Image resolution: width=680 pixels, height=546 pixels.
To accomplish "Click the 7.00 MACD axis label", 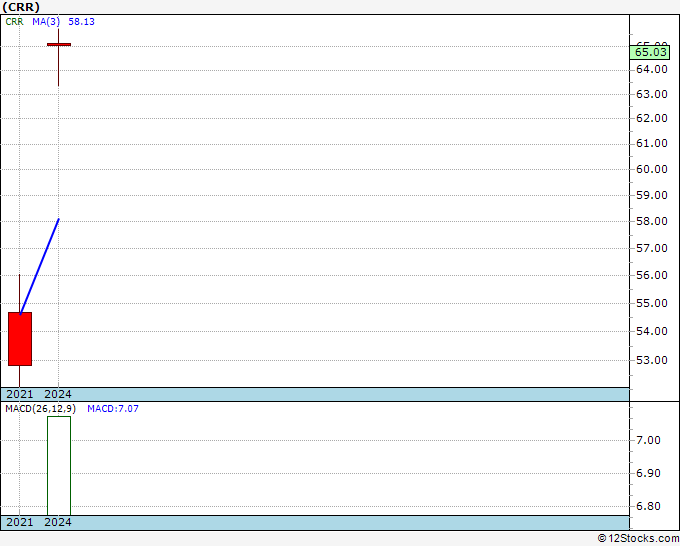I will pos(648,440).
